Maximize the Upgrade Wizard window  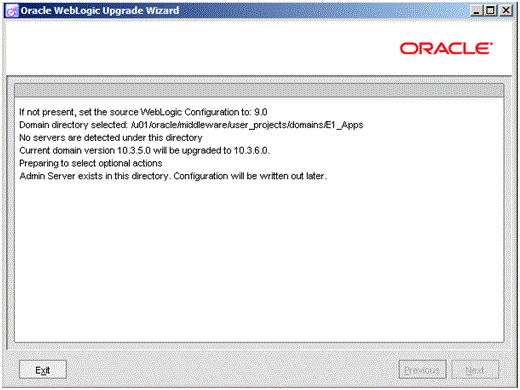click(x=490, y=11)
